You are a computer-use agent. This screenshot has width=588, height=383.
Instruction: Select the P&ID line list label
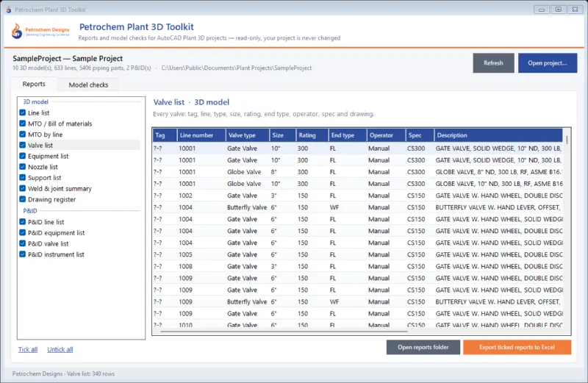tap(46, 223)
